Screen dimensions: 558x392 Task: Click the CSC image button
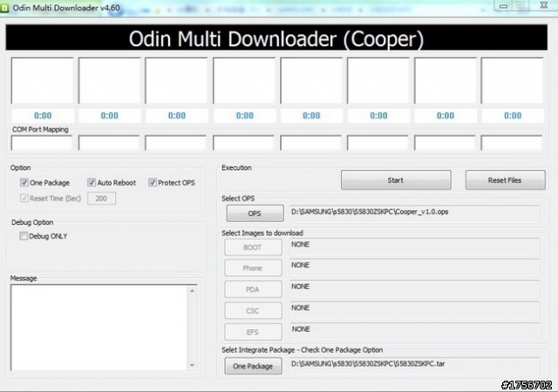(x=253, y=310)
